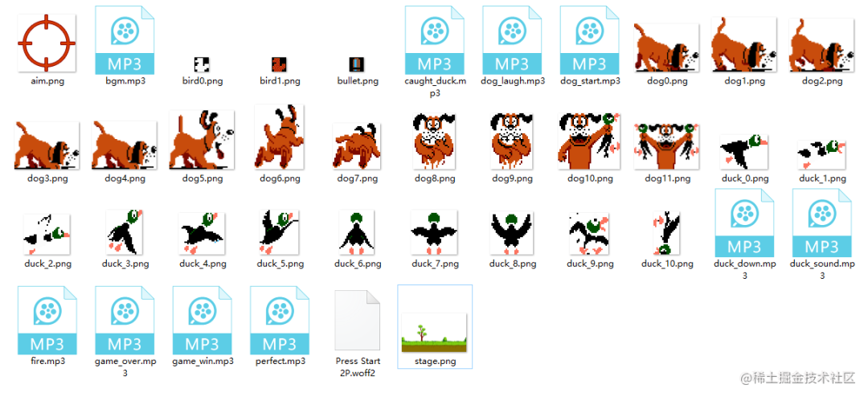This screenshot has width=868, height=397.
Task: Select the bullet.png file icon
Action: click(357, 63)
